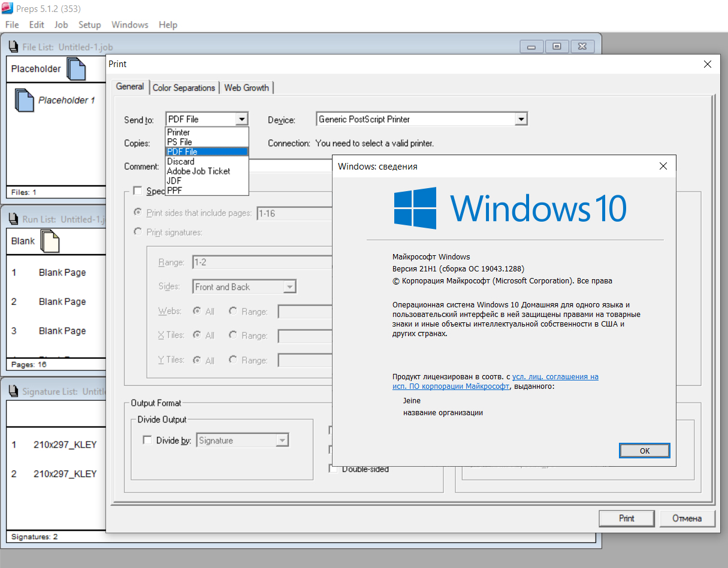Click the Print button
This screenshot has height=568, width=728.
click(x=627, y=518)
